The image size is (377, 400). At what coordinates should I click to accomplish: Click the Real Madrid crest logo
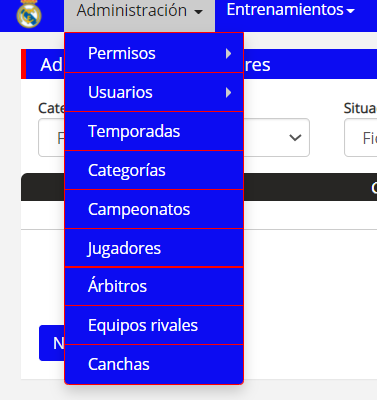click(29, 14)
